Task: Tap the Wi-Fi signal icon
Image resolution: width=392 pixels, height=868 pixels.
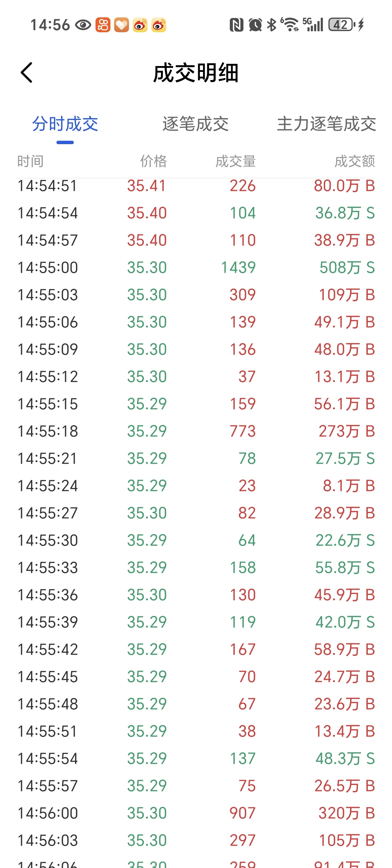Action: 290,25
